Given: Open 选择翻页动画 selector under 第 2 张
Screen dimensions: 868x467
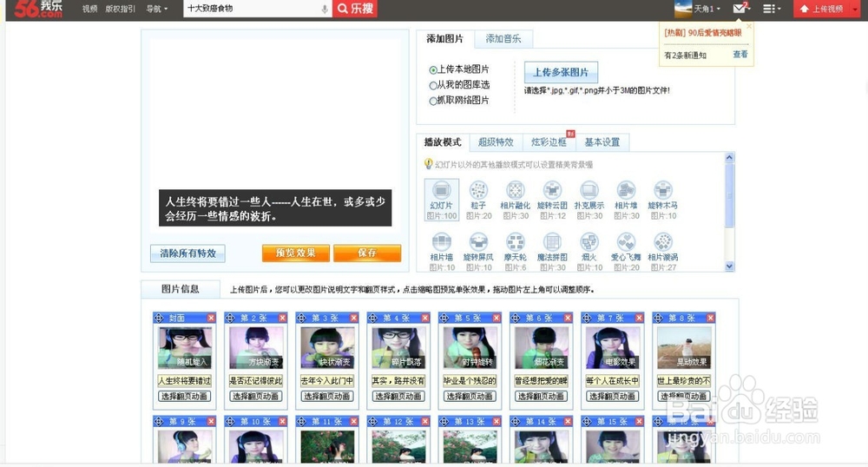Looking at the screenshot, I should click(256, 396).
